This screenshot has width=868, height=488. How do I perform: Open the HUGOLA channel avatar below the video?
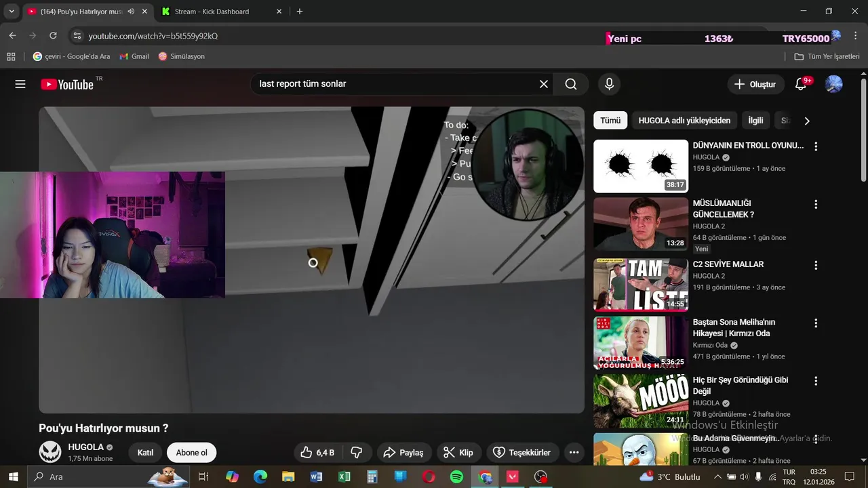tap(50, 452)
